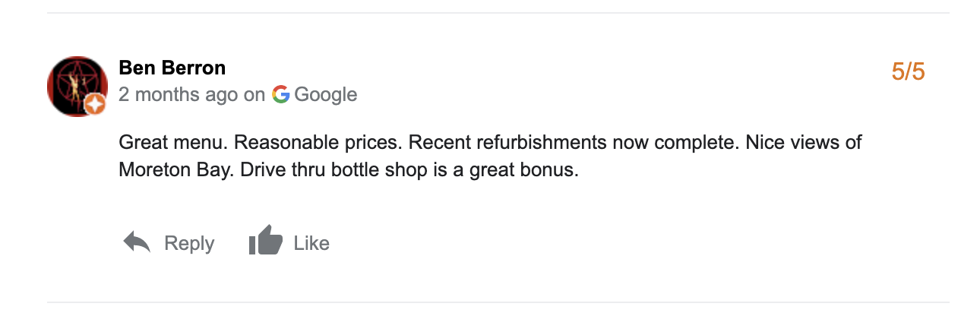Click the word 'on' before Google logo
Image resolution: width=980 pixels, height=316 pixels.
(x=254, y=95)
